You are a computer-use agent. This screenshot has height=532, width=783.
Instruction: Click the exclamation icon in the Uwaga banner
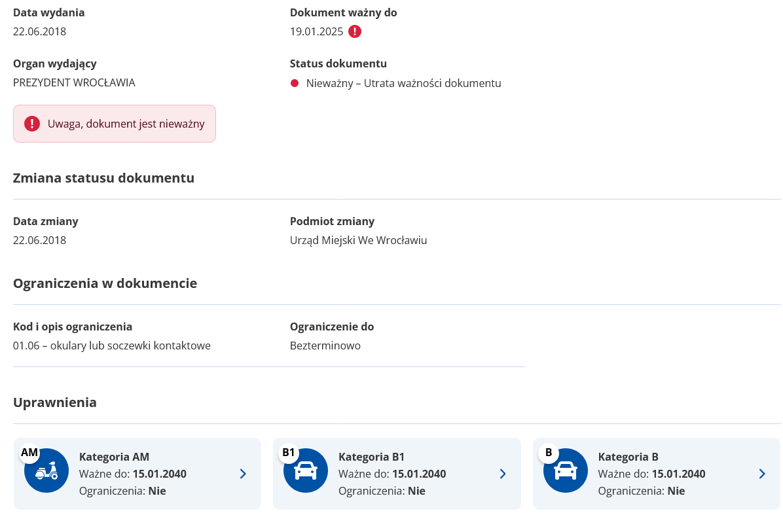[x=32, y=124]
